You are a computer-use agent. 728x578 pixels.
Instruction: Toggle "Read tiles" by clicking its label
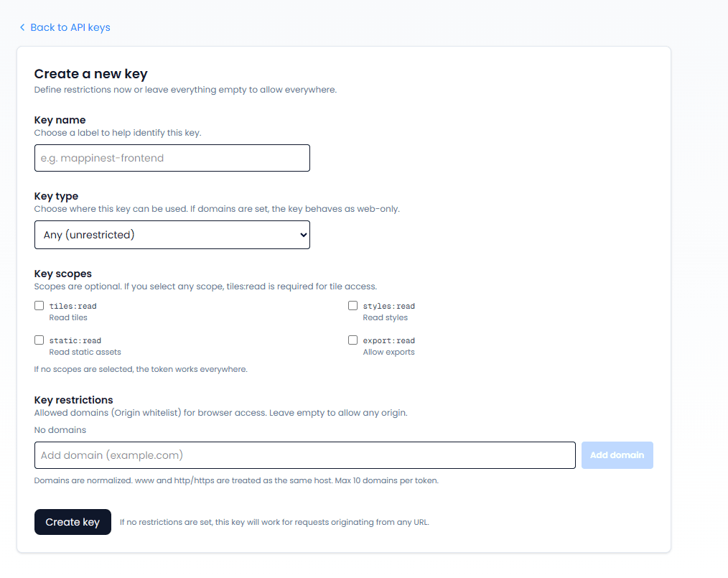point(68,317)
